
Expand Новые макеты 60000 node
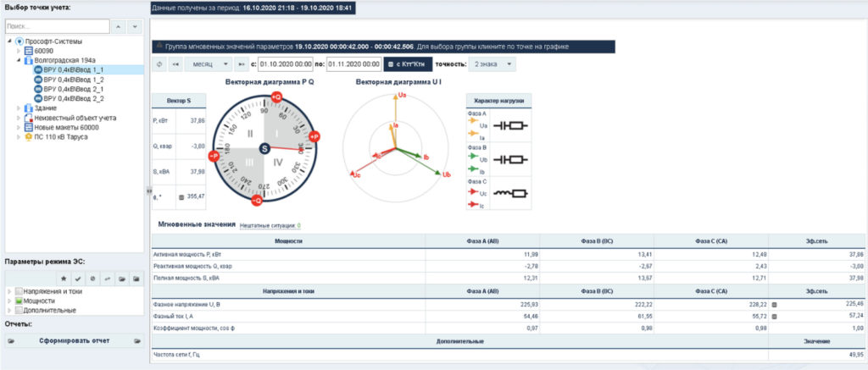click(19, 127)
